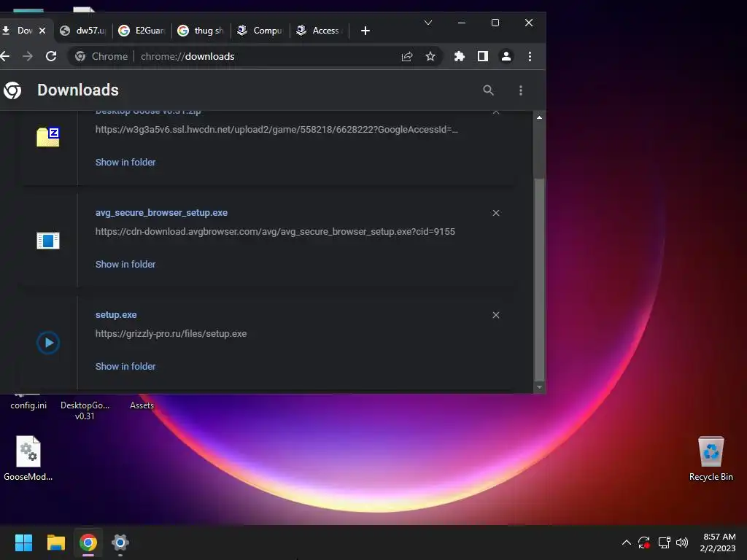Open File Explorer from the taskbar

point(55,542)
